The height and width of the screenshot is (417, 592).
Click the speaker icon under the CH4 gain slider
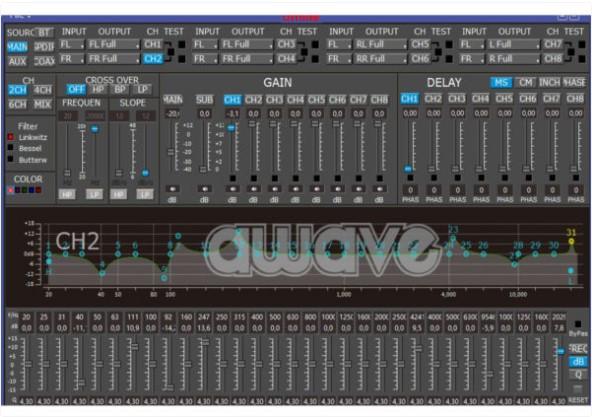click(x=296, y=188)
